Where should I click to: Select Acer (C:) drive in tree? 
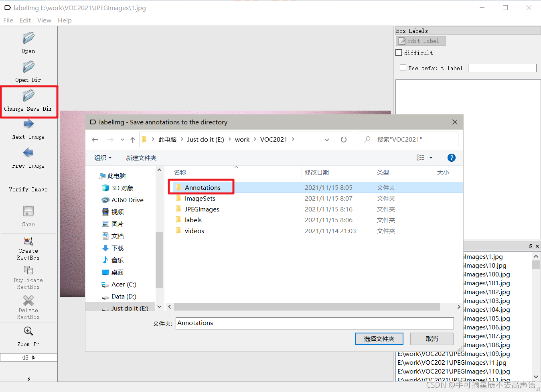(x=124, y=284)
